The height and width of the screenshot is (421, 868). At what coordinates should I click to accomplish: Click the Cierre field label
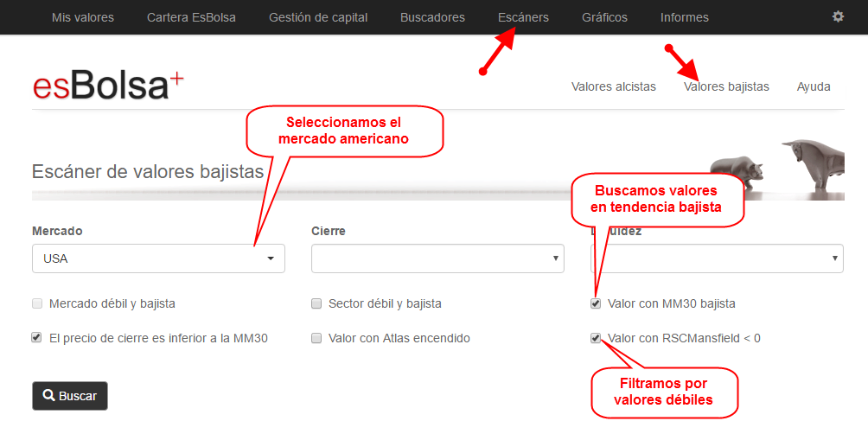tap(329, 231)
